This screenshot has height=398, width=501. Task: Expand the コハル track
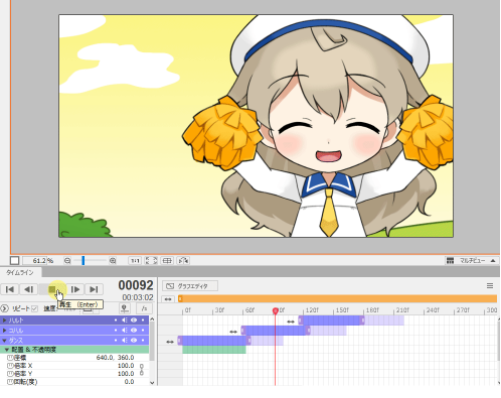(x=4, y=330)
